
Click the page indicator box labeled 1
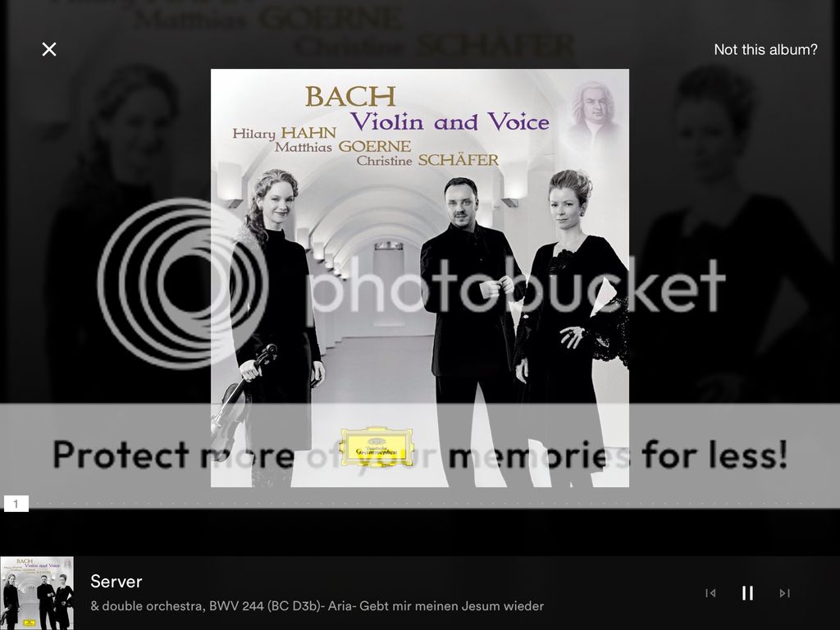coord(16,504)
